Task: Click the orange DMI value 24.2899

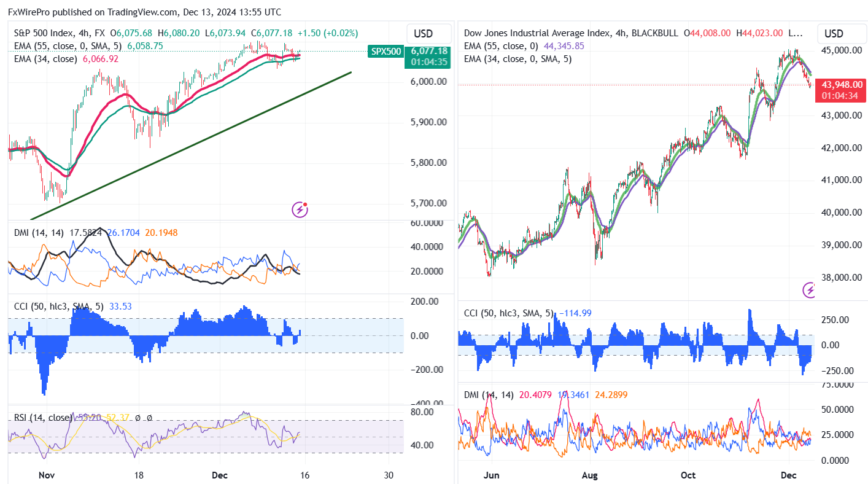Action: [612, 395]
